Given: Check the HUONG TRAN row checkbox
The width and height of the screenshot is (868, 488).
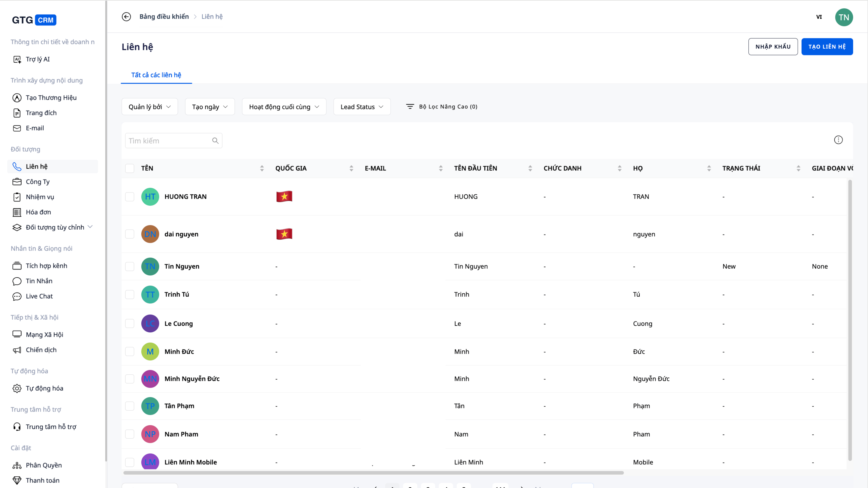Looking at the screenshot, I should (x=130, y=197).
